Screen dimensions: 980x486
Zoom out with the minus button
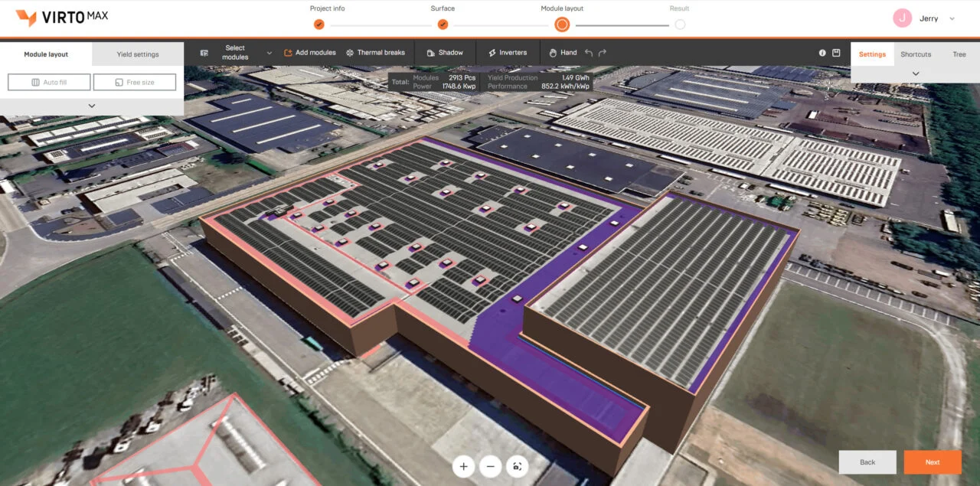[x=491, y=466]
